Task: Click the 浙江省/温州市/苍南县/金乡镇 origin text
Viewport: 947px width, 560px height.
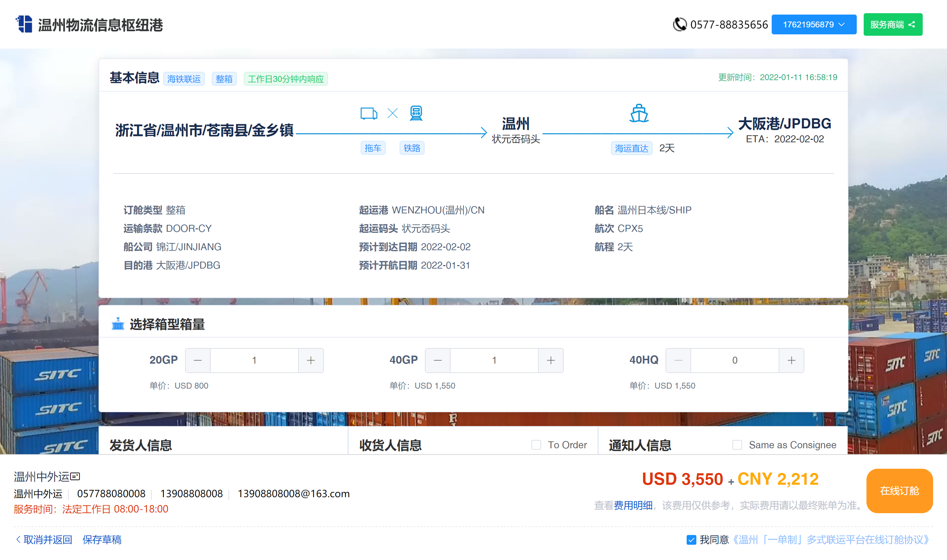Action: pyautogui.click(x=204, y=130)
